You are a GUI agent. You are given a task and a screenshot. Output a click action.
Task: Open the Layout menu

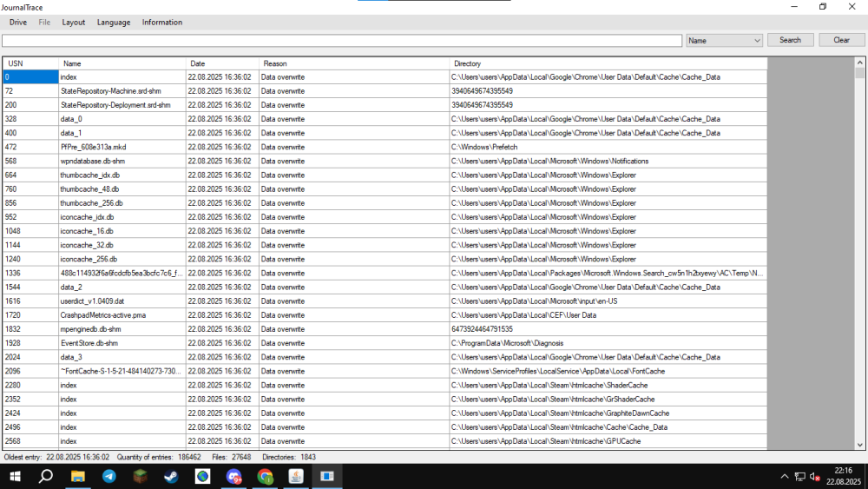74,23
